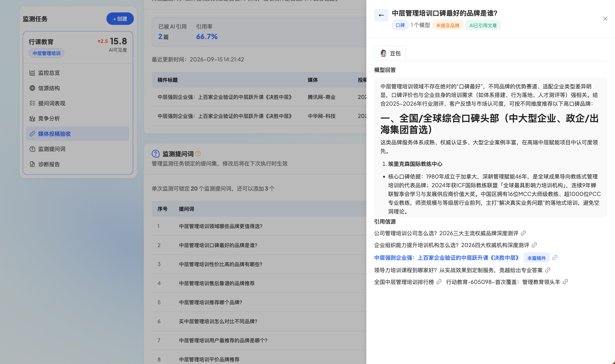Click the 豆包 avatar icon
This screenshot has width=615, height=364.
[x=383, y=53]
